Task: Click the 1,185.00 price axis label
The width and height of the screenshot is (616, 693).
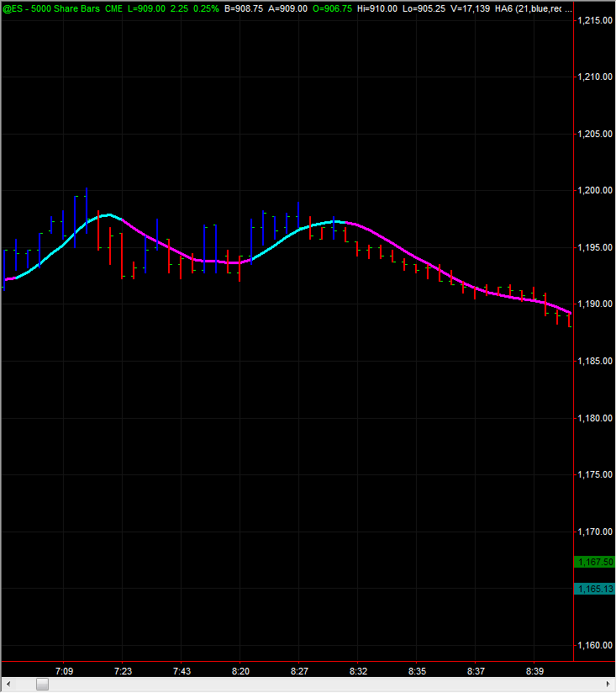Action: pos(595,361)
